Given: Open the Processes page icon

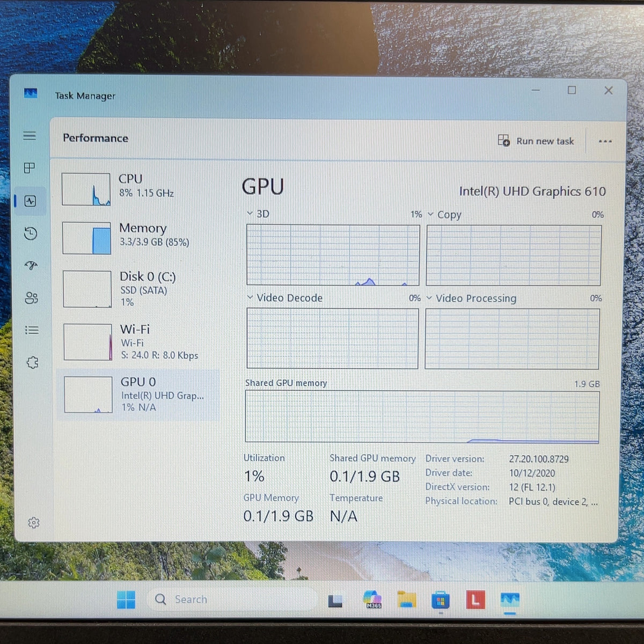Looking at the screenshot, I should pos(30,168).
